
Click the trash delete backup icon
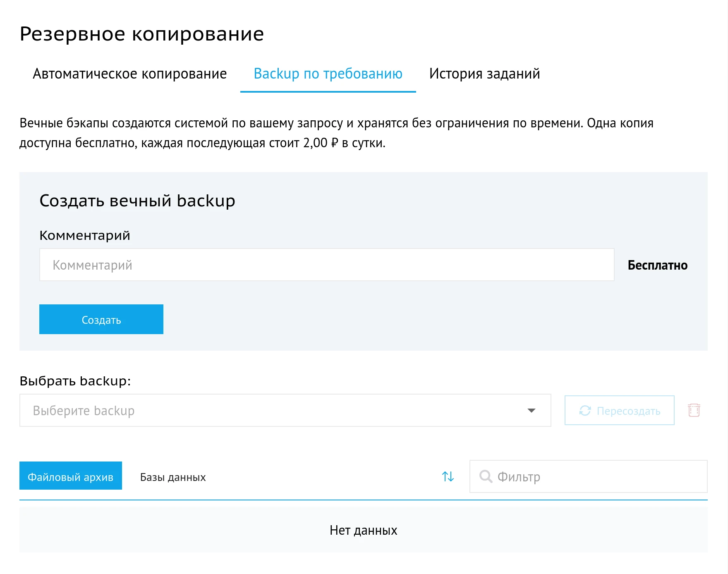click(695, 410)
